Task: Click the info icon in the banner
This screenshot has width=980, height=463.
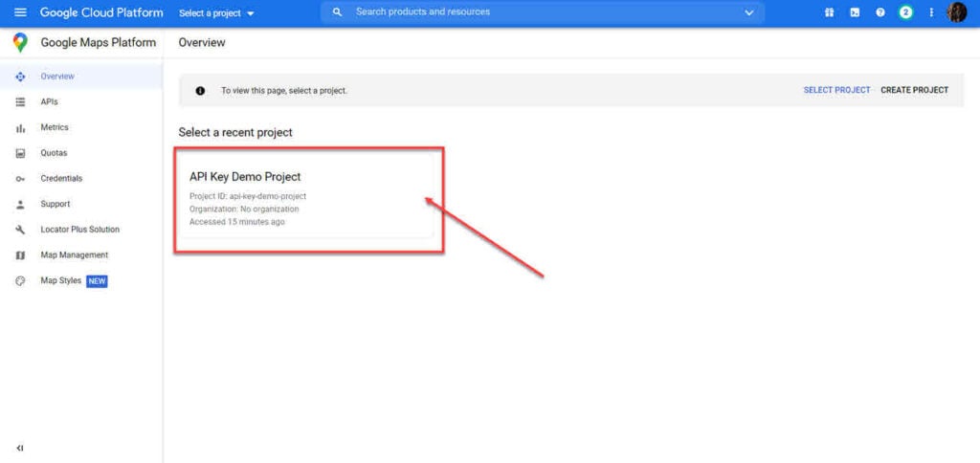Action: [200, 91]
